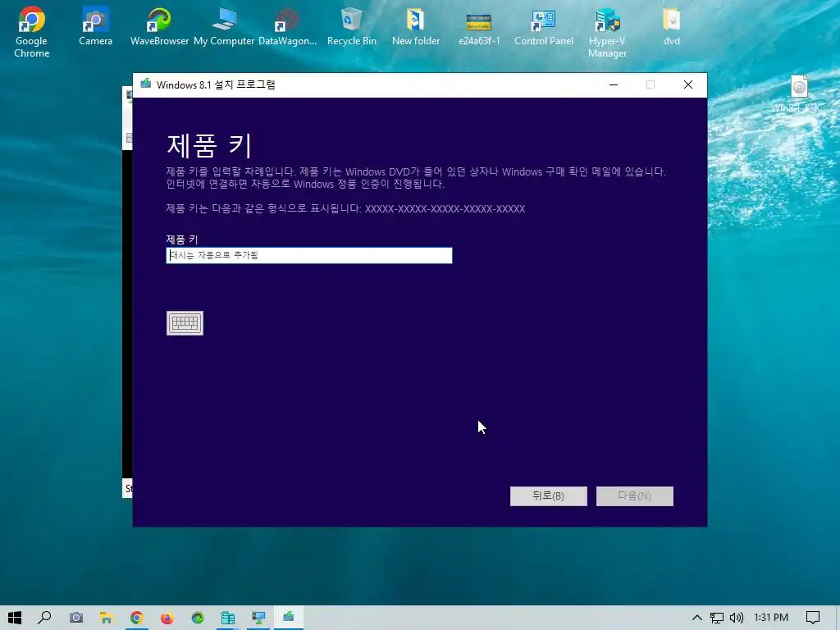The image size is (840, 630).
Task: Open the Recycle Bin
Action: [x=351, y=26]
